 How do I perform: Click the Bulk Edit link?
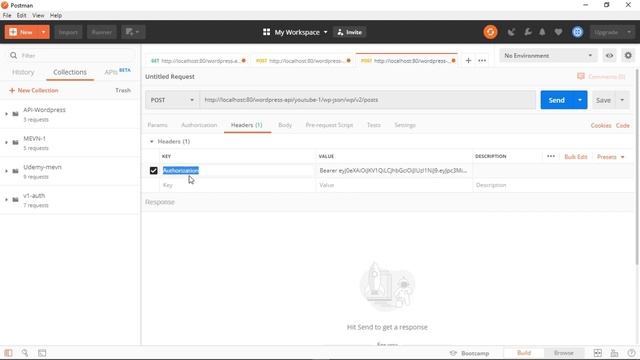(x=576, y=157)
